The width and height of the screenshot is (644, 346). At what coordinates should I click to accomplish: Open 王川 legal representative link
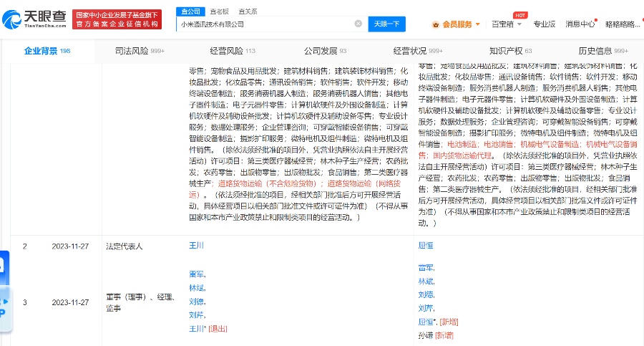click(196, 245)
